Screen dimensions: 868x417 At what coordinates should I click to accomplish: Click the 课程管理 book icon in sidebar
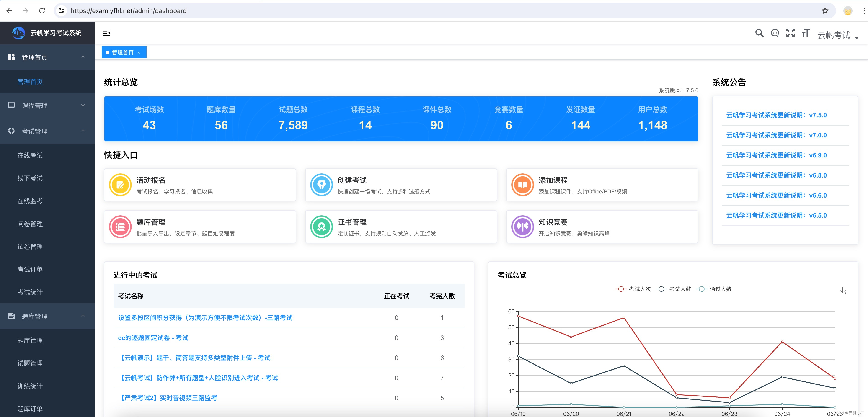pyautogui.click(x=11, y=106)
